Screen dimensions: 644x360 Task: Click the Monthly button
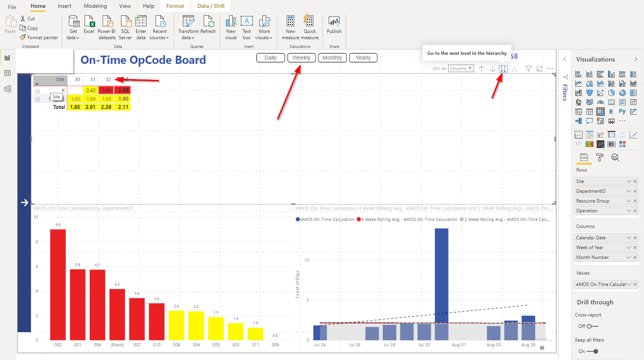[x=332, y=58]
